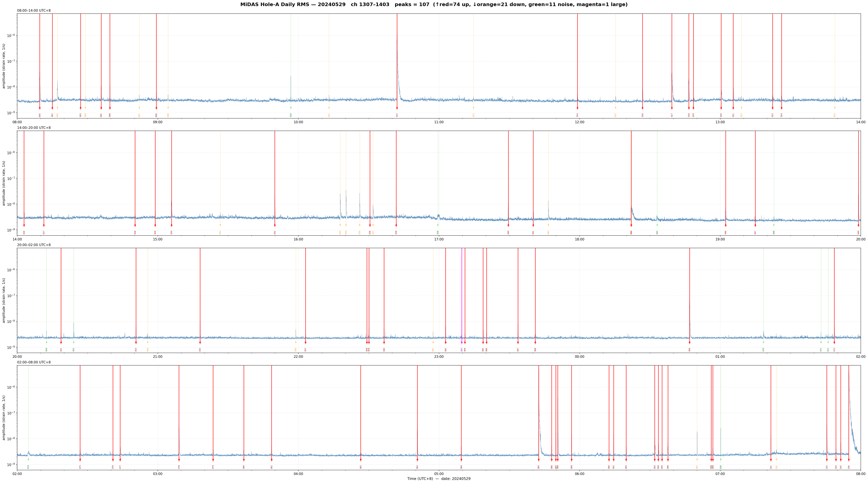The width and height of the screenshot is (868, 483).
Task: Select the red arrow marker for peak 106
Action: (x=848, y=459)
